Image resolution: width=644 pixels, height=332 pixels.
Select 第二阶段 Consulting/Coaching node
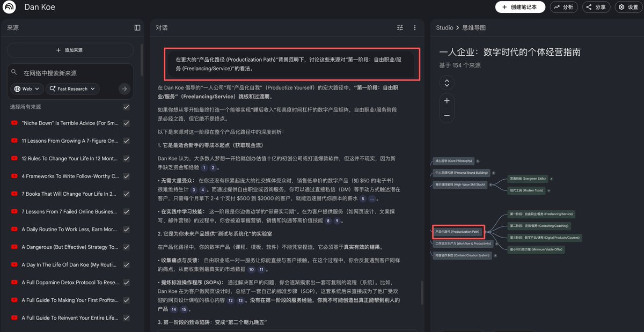point(539,226)
